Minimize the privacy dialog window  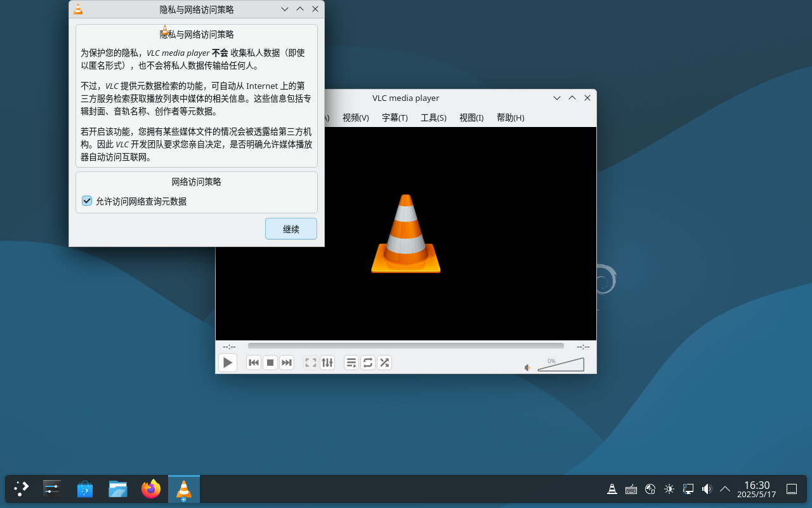click(x=285, y=9)
